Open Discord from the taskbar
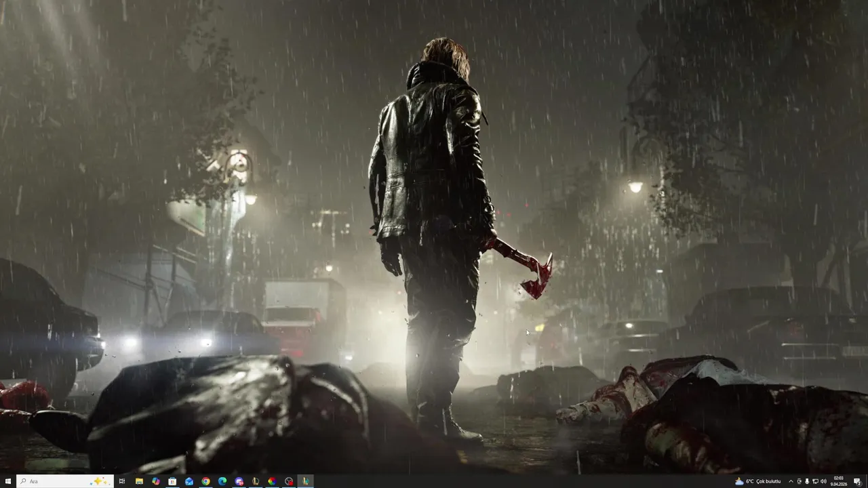868x488 pixels. [x=239, y=481]
